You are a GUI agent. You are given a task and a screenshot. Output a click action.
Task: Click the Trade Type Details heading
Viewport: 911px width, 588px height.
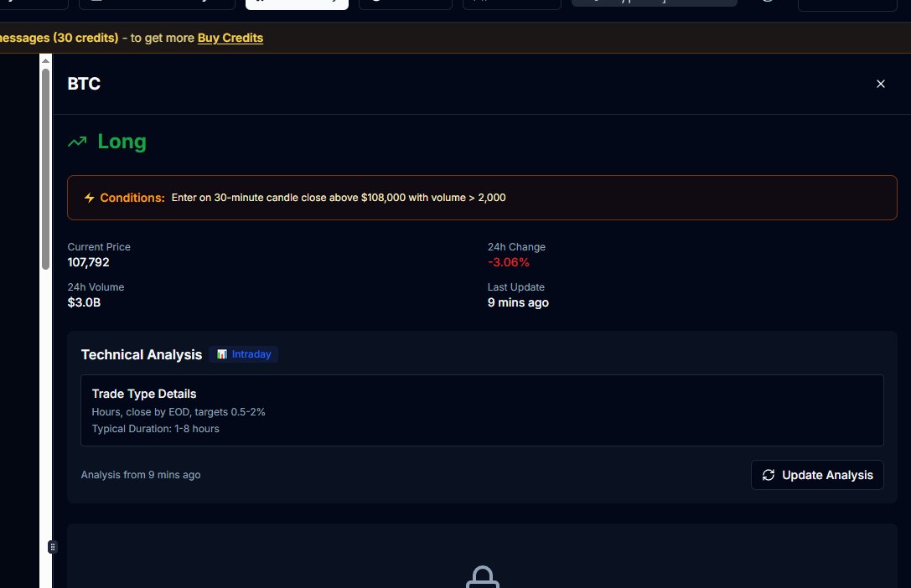pyautogui.click(x=144, y=394)
